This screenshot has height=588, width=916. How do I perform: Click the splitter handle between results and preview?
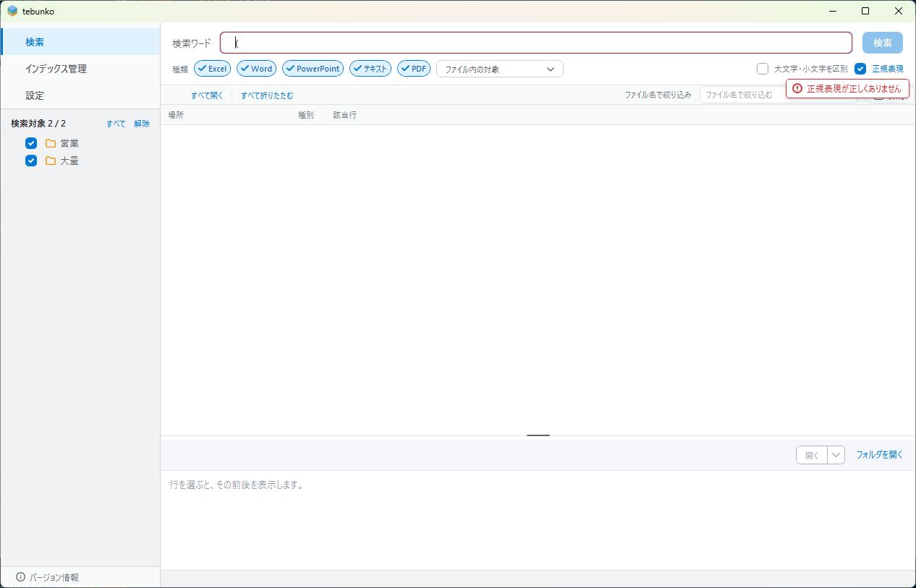click(x=538, y=435)
